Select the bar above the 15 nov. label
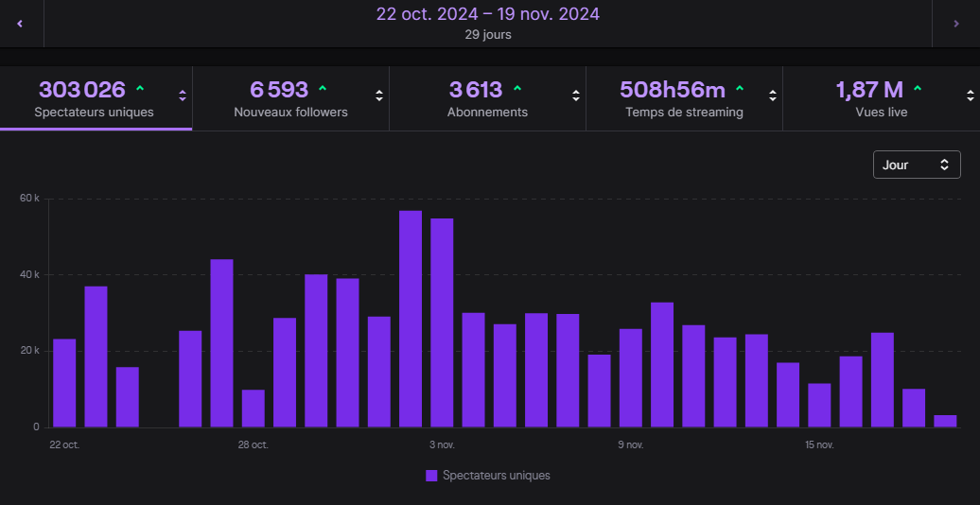 [x=819, y=406]
